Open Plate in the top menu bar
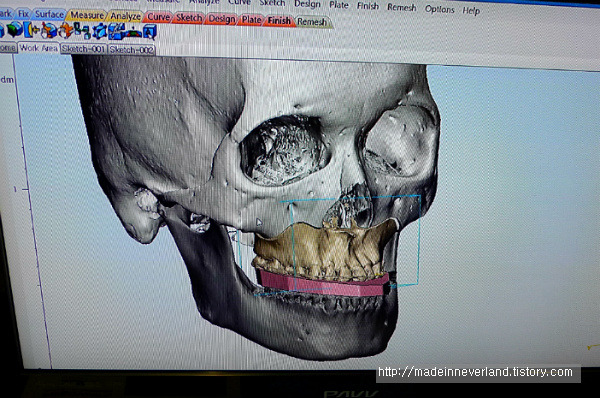This screenshot has height=398, width=600. click(339, 5)
